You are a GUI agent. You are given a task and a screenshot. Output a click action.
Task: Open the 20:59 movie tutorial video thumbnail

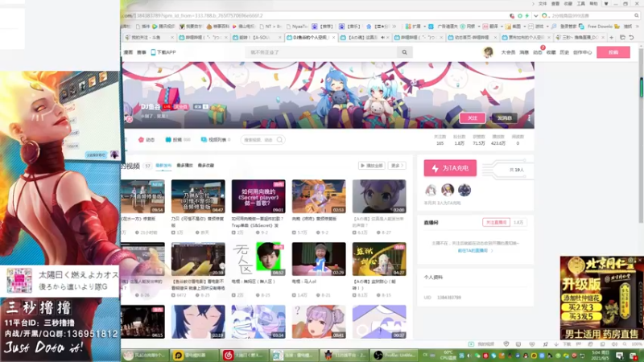coord(198,259)
